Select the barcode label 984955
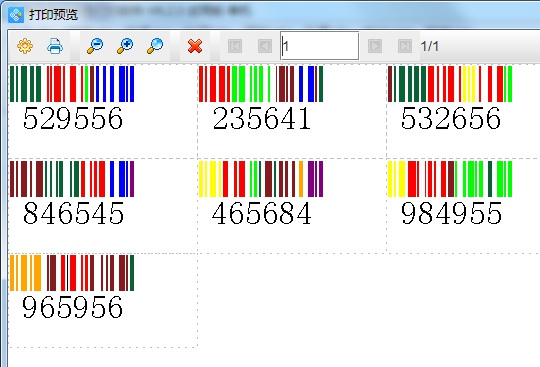The image size is (540, 367). [450, 193]
